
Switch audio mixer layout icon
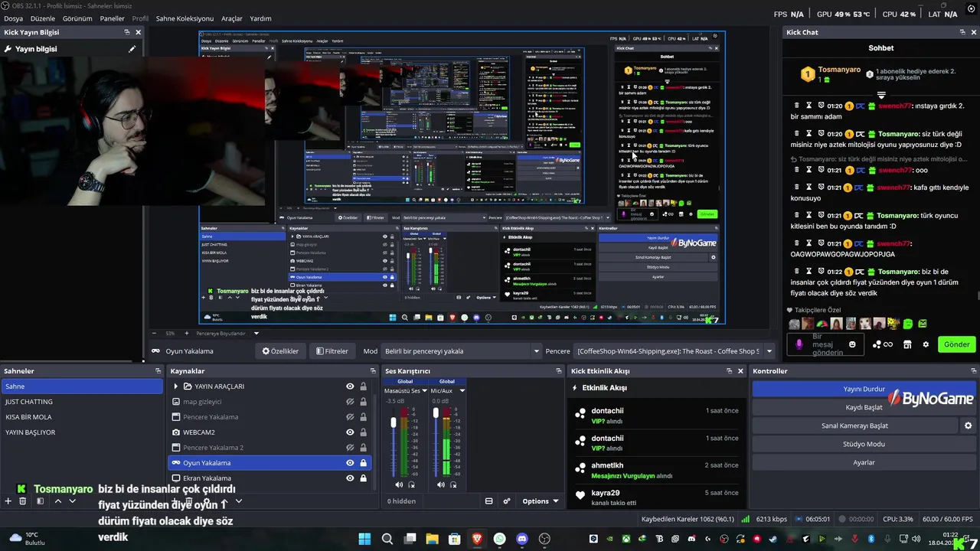pyautogui.click(x=489, y=501)
